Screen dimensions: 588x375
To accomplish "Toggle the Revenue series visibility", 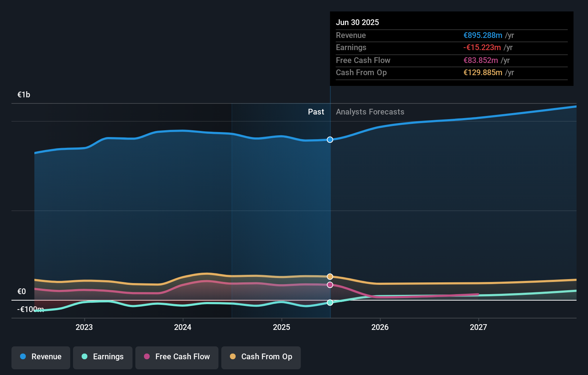I will coord(40,357).
